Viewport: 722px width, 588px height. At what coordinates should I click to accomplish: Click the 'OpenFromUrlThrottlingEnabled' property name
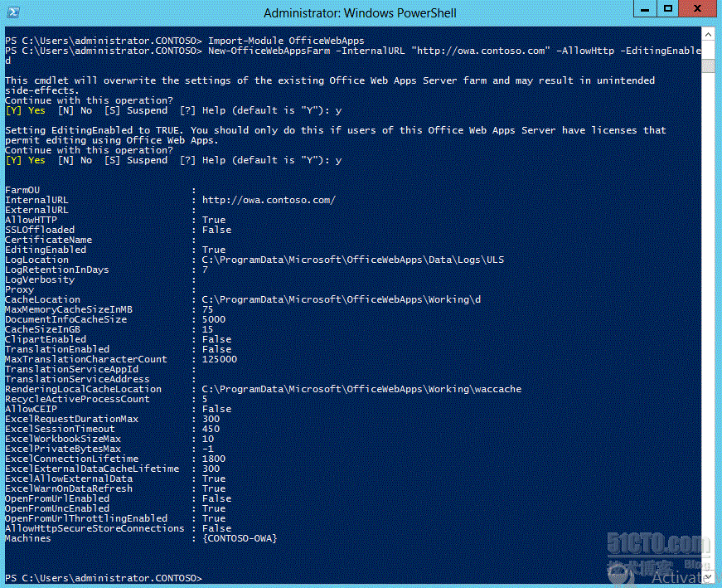pos(86,519)
